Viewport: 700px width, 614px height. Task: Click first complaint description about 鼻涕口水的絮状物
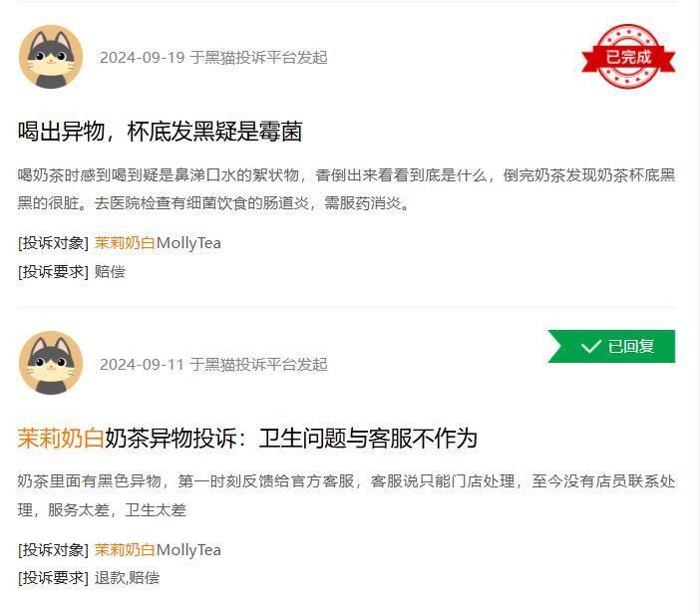346,189
